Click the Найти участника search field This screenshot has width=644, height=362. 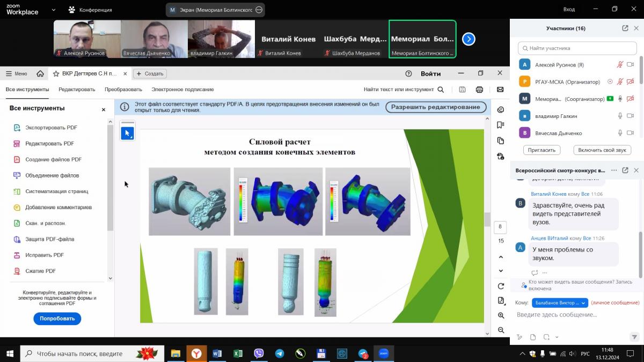(x=577, y=48)
